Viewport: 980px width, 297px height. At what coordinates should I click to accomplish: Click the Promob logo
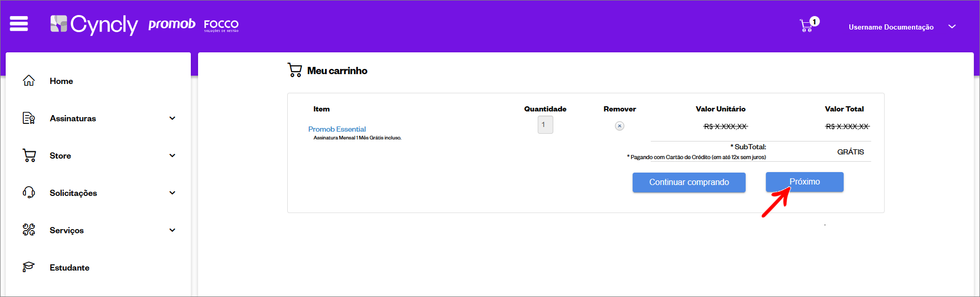[x=172, y=24]
